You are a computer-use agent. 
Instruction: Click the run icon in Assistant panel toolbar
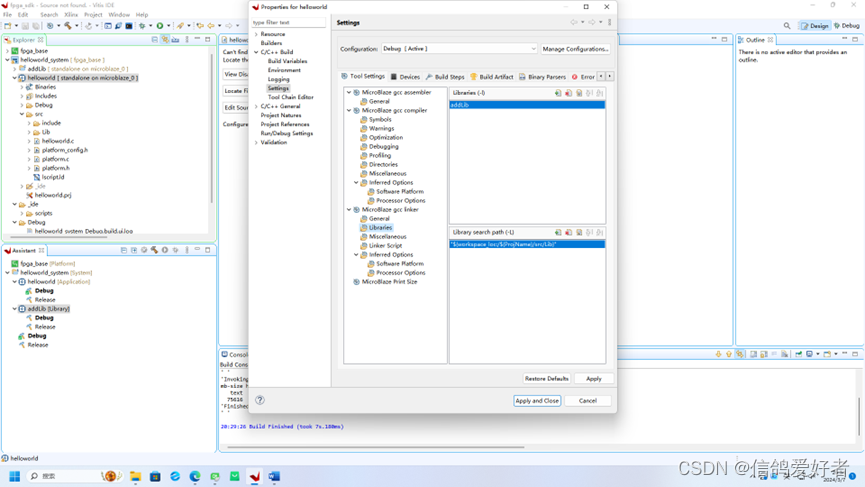pyautogui.click(x=165, y=250)
